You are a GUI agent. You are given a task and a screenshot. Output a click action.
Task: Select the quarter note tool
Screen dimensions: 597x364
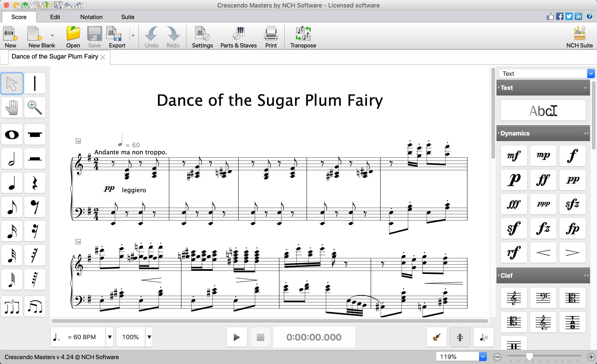click(12, 183)
